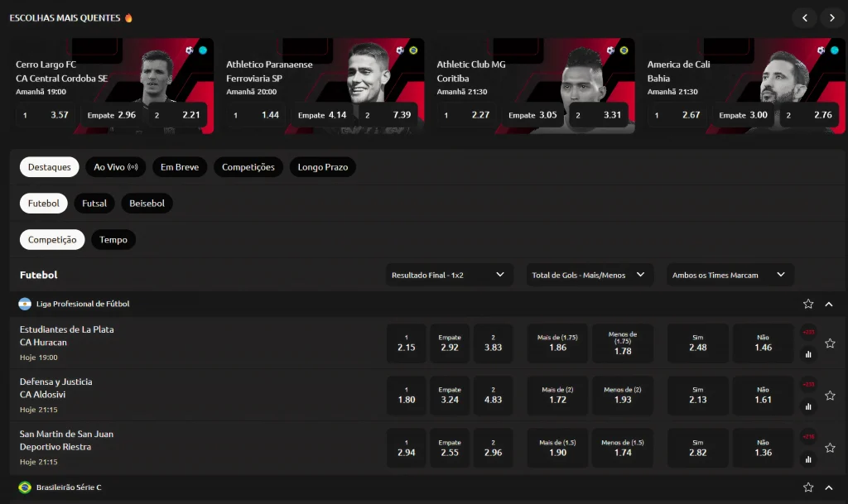Screen dimensions: 848x504
Task: Bet on Bahia win at 2.76
Action: [x=810, y=115]
